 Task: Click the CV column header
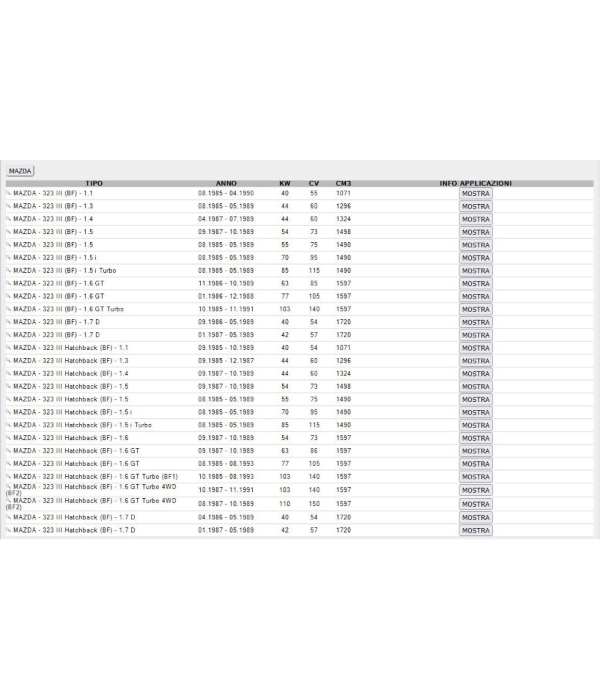[314, 183]
